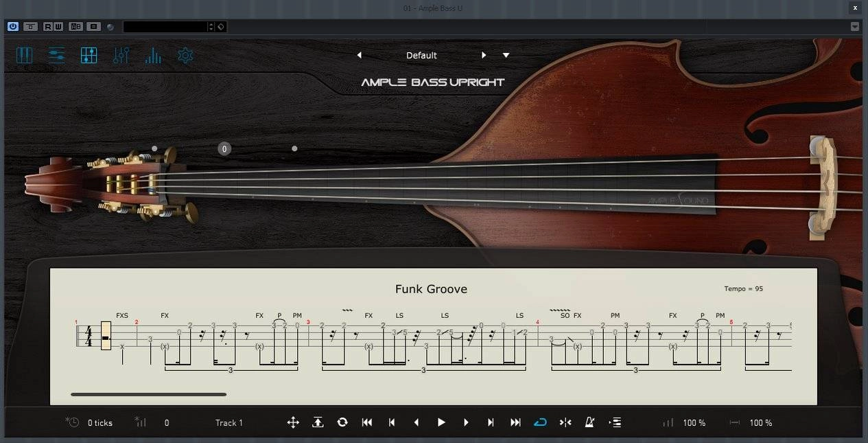This screenshot has width=868, height=443.
Task: Click the tab horizontal scrollbar
Action: tap(148, 394)
